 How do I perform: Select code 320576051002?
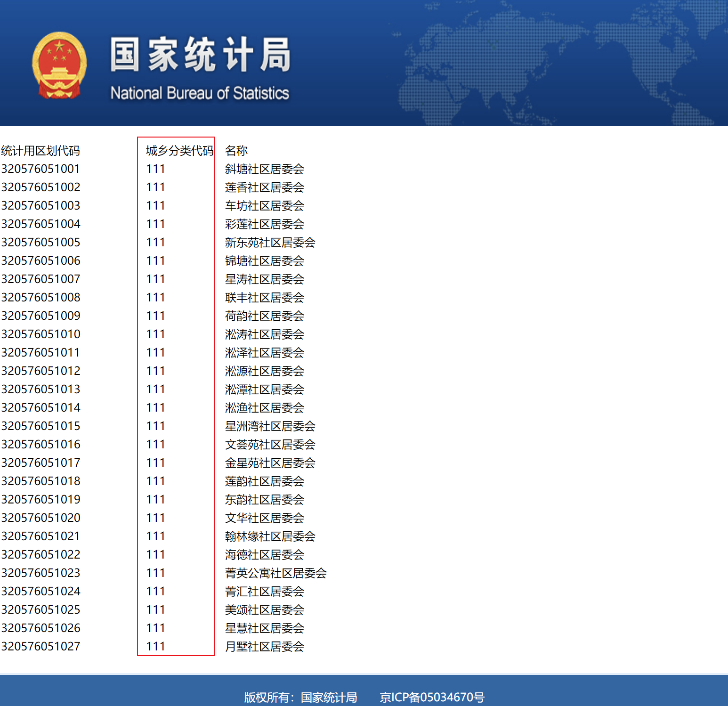40,187
